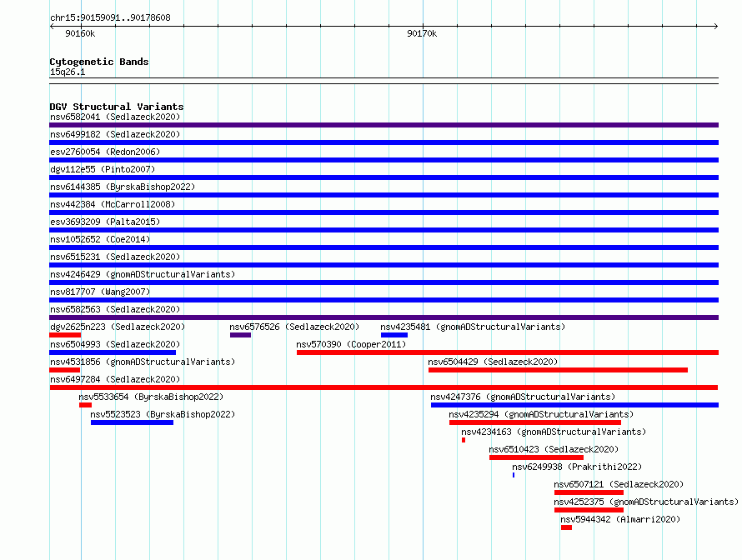Select nsv442384 (McCarroll2008) label
This screenshot has width=742, height=560.
click(113, 204)
